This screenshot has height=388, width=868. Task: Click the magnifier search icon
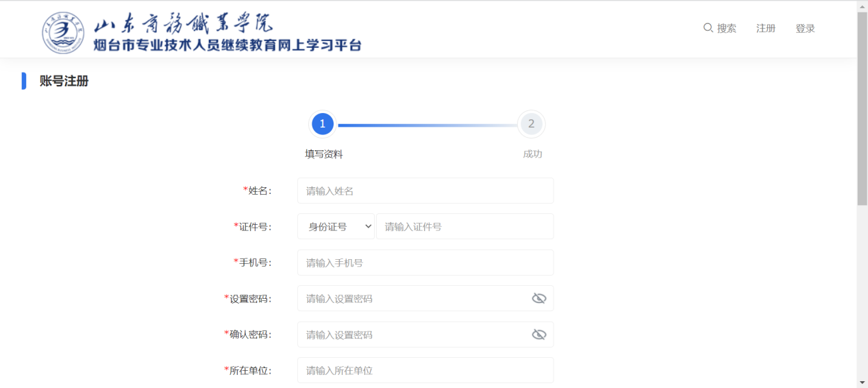click(x=708, y=28)
